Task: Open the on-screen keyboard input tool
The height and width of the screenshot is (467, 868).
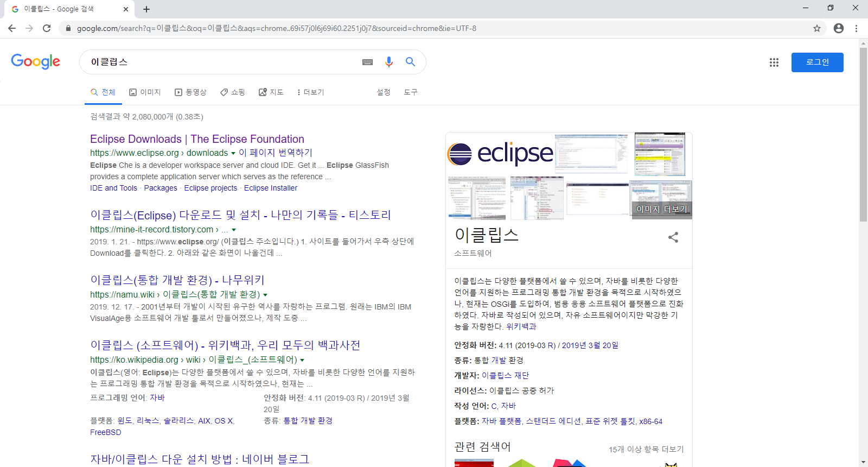Action: click(368, 62)
